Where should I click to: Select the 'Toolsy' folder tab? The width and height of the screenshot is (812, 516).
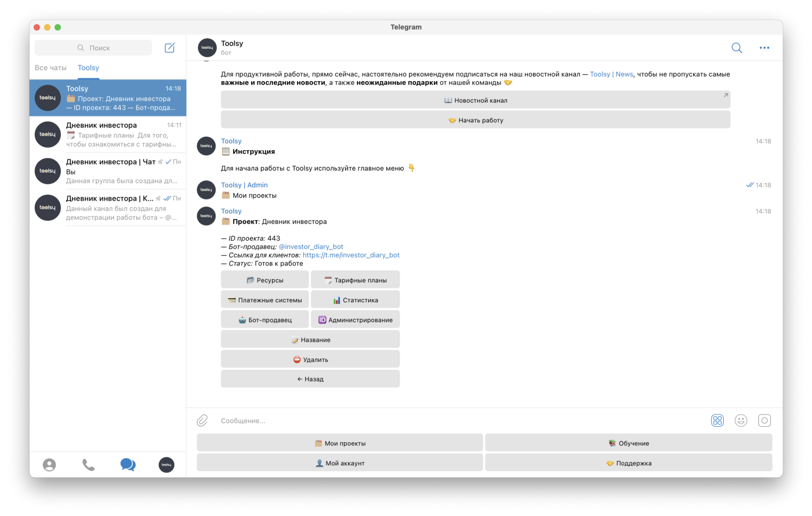coord(88,68)
